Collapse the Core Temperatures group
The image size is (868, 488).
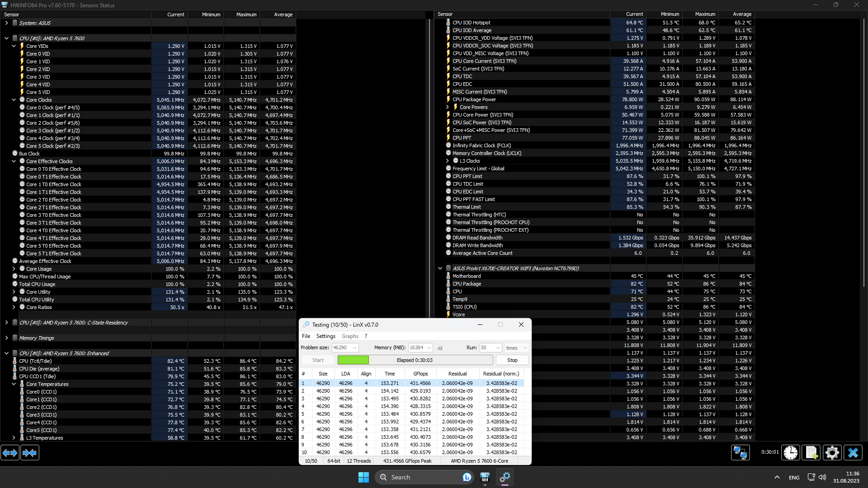pyautogui.click(x=14, y=384)
